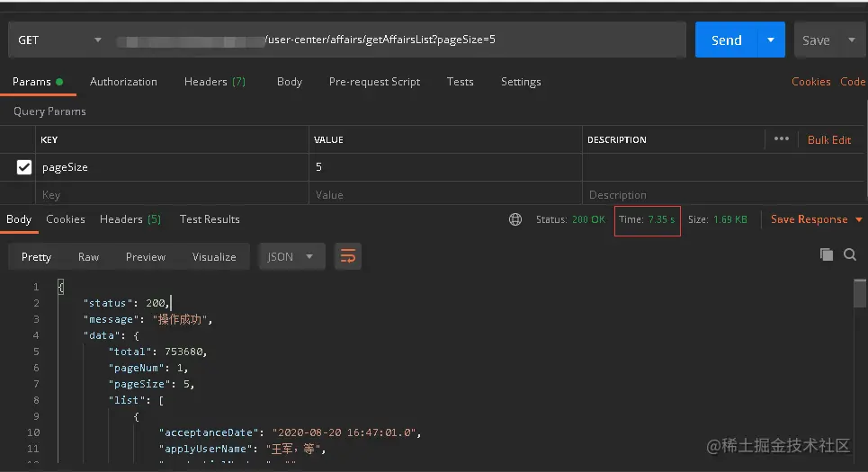The height and width of the screenshot is (472, 868).
Task: Click the "acceptanceDate" JSON line
Action: [290, 432]
